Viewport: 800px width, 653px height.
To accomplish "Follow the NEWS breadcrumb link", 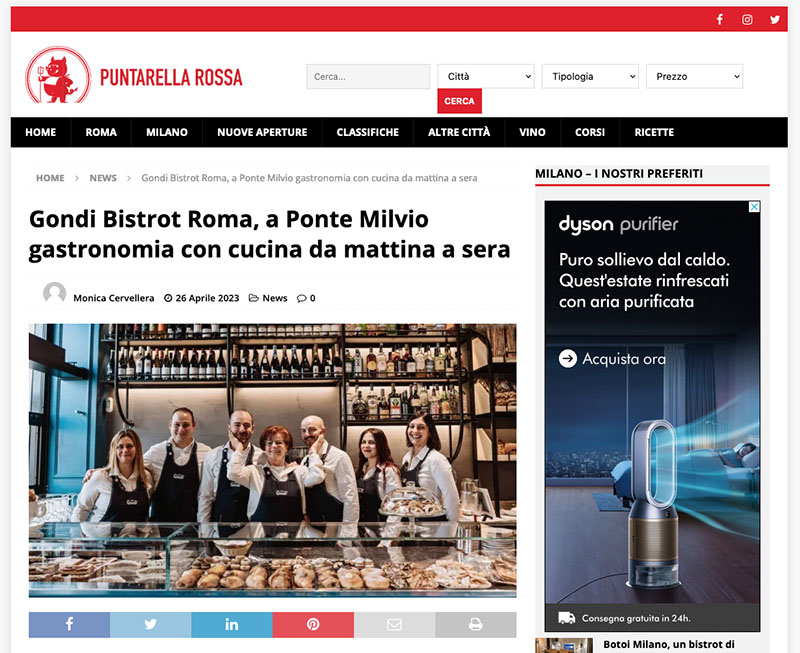I will pyautogui.click(x=103, y=178).
